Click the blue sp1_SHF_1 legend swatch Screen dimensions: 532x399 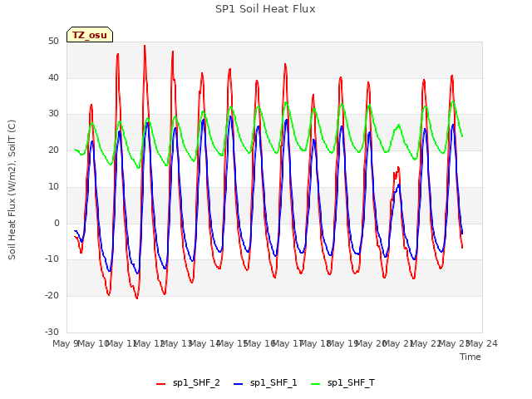(x=239, y=384)
